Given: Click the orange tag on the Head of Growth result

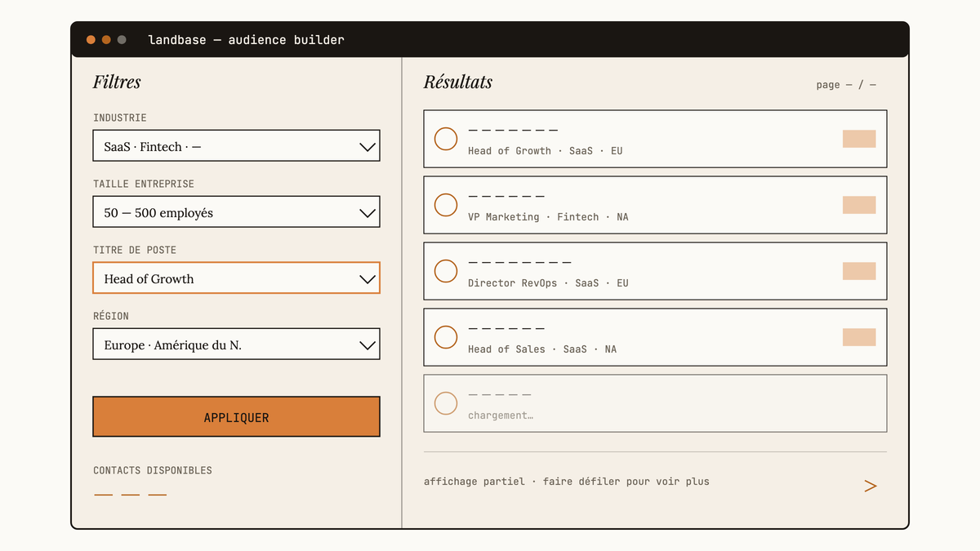Looking at the screenshot, I should pos(859,139).
